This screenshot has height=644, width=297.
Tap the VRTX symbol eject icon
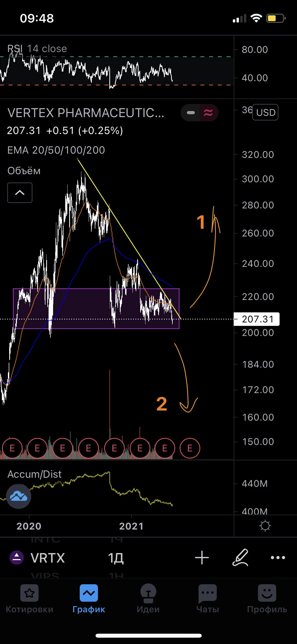pos(17,558)
